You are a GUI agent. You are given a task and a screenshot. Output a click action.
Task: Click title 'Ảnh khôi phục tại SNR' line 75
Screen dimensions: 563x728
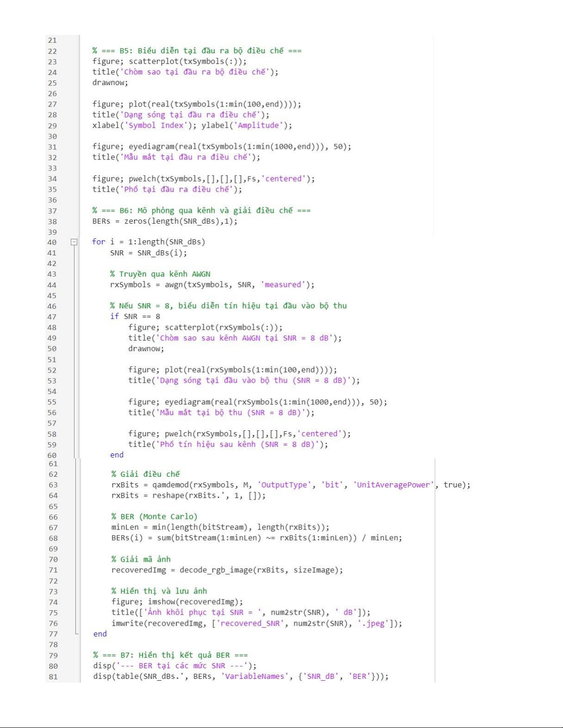[x=241, y=612]
